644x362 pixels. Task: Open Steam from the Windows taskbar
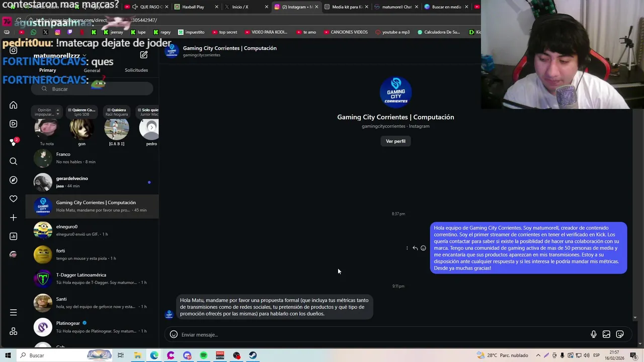(253, 355)
